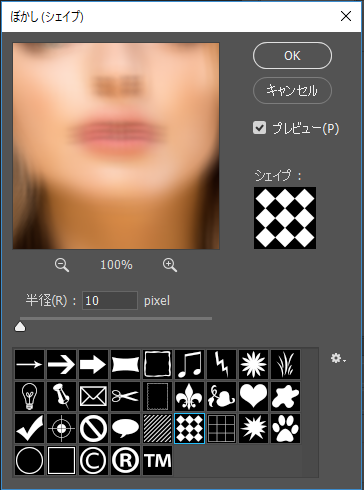Click the 100% zoom level text
Screen dimensions: 364x490
[116, 265]
